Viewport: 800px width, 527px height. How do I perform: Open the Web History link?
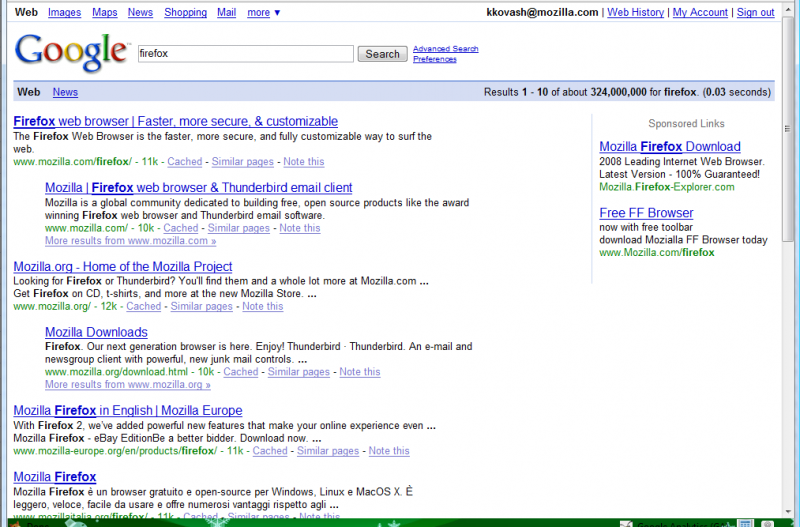pyautogui.click(x=635, y=12)
